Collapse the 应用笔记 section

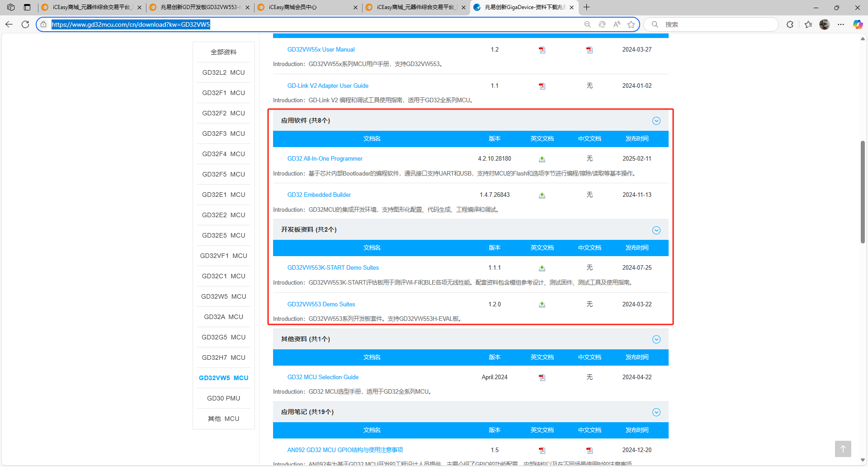click(x=656, y=412)
